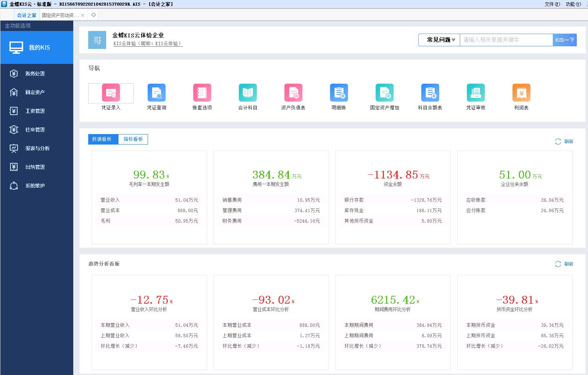Click the 费用 384.84万元 card value
This screenshot has width=588, height=375.
277,175
